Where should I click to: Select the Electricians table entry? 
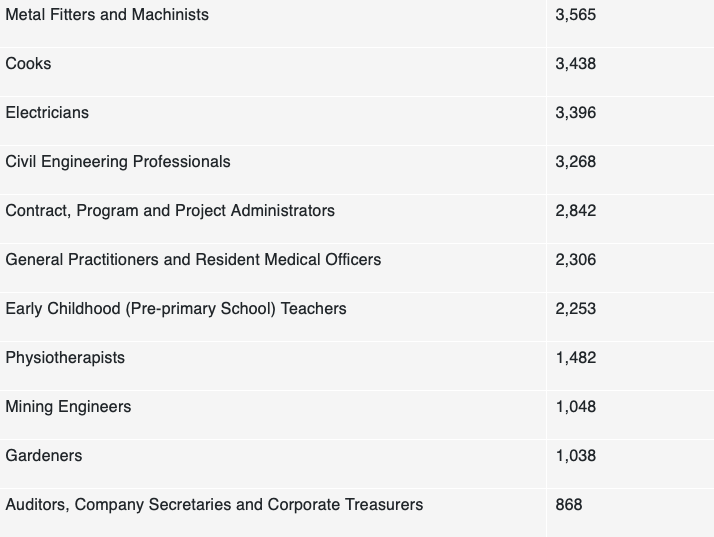(x=47, y=113)
